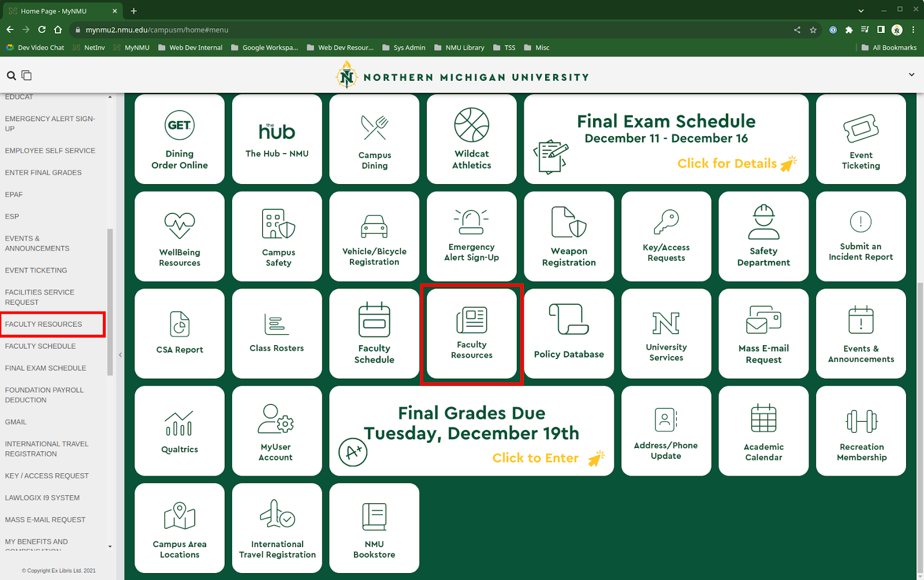Open the Recreation Membership tile
The width and height of the screenshot is (924, 580).
tap(861, 431)
